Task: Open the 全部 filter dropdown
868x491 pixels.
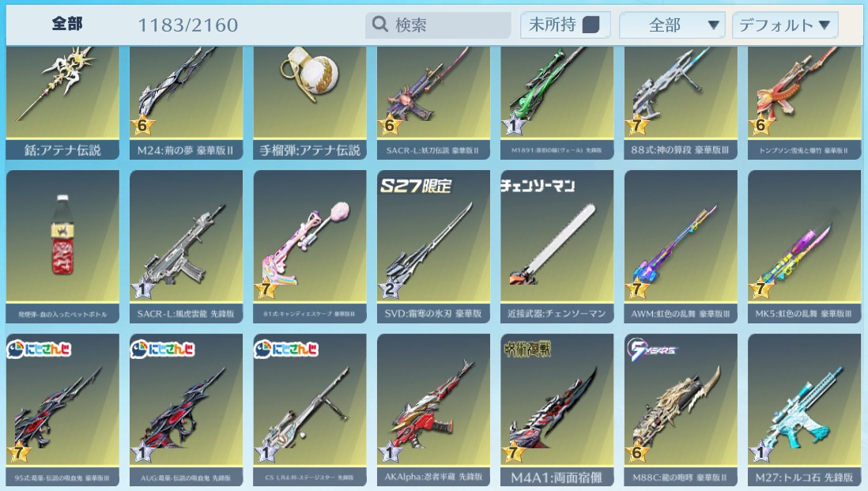Action: point(672,25)
